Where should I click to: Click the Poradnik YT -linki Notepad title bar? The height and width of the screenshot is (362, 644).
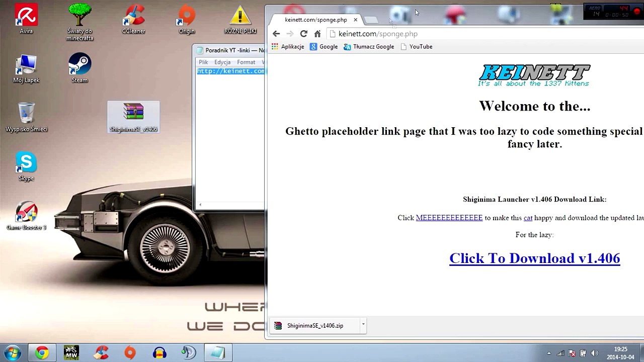[x=229, y=50]
